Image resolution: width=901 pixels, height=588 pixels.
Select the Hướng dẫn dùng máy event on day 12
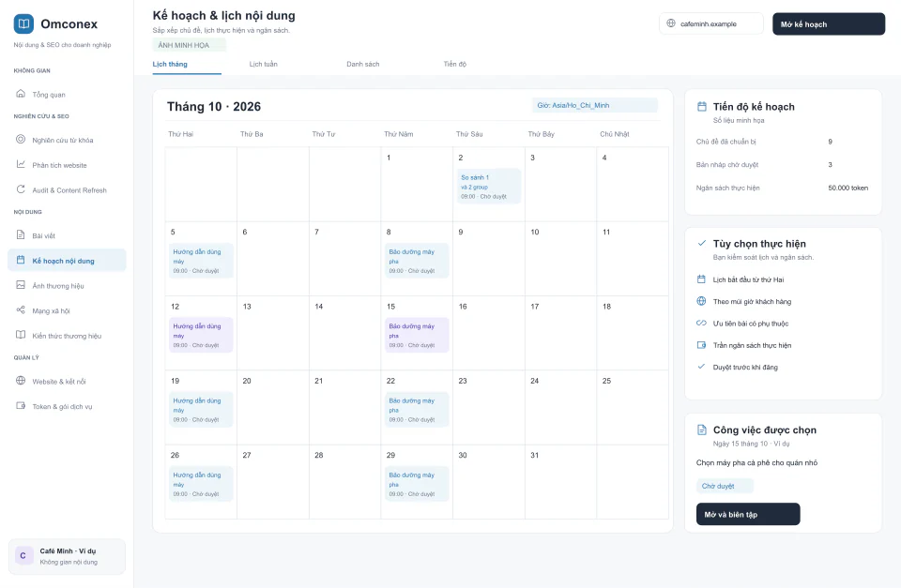[201, 335]
